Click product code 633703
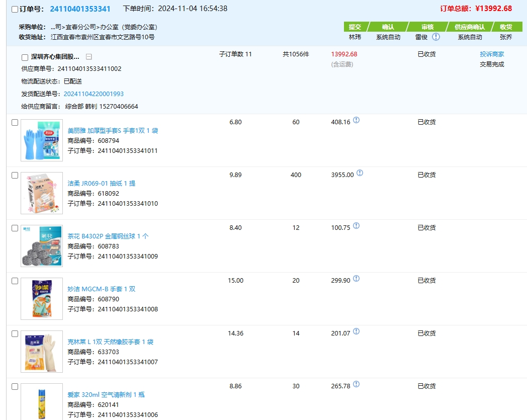The width and height of the screenshot is (527, 420). 108,352
